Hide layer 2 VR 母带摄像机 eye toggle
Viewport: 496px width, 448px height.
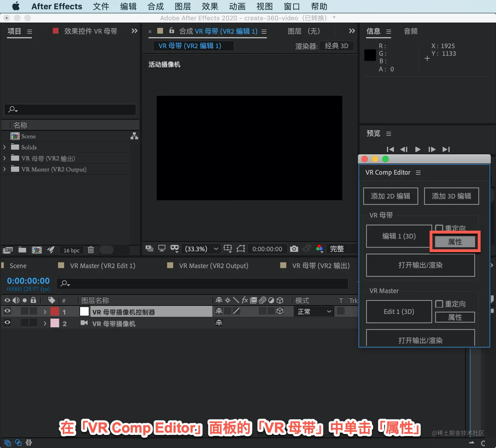click(x=7, y=322)
